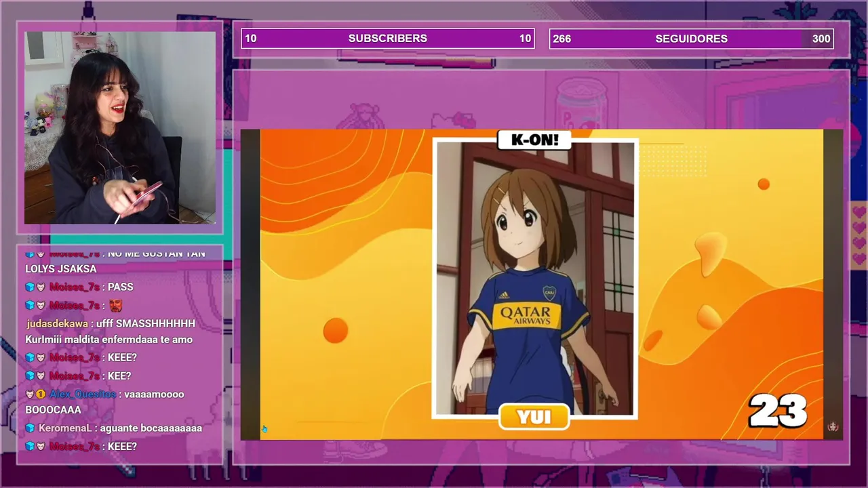The width and height of the screenshot is (868, 488).
Task: Click the YUI name tag
Action: point(534,417)
